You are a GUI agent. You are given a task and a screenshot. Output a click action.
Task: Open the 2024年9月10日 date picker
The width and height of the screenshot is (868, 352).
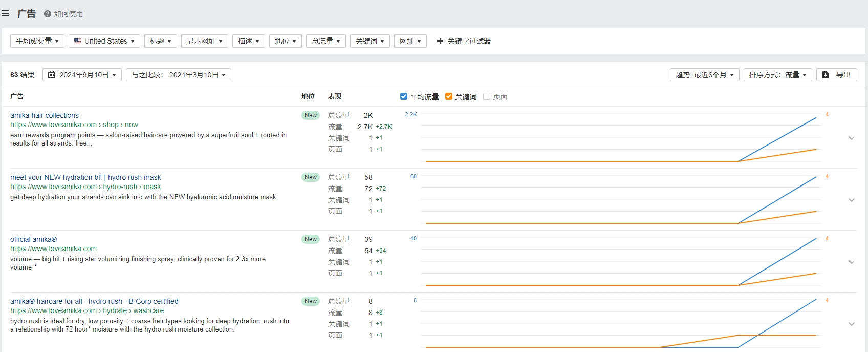[82, 75]
